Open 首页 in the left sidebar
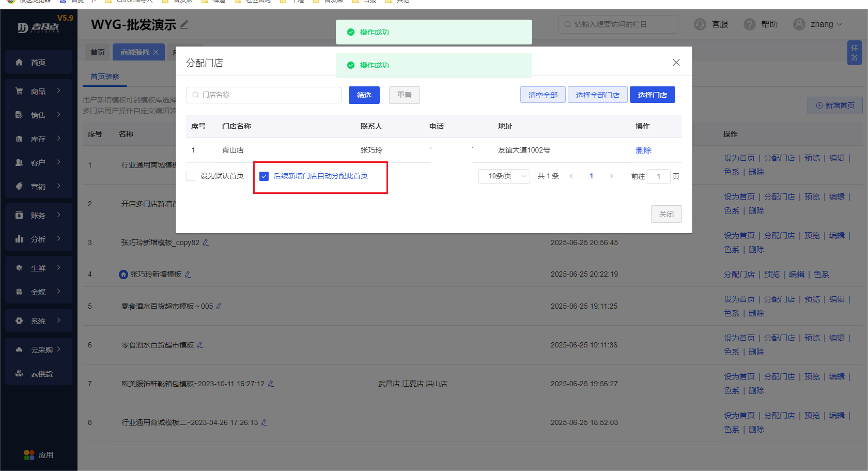Image resolution: width=868 pixels, height=471 pixels. [39, 63]
